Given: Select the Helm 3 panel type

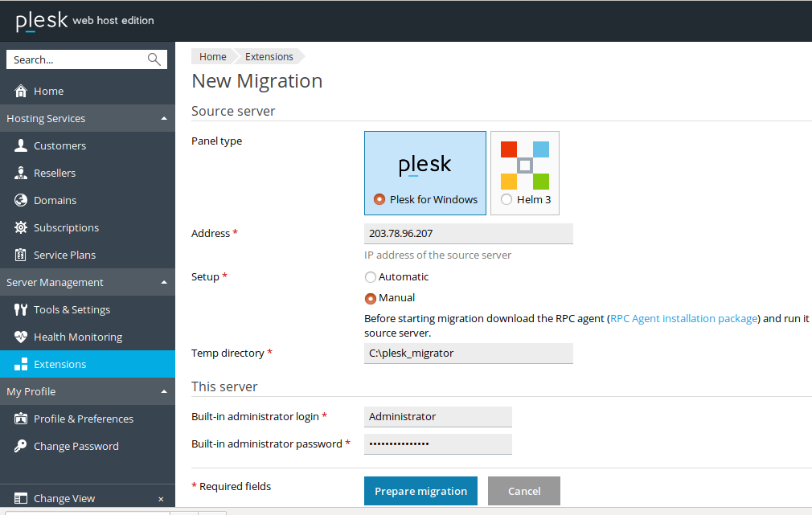Looking at the screenshot, I should pyautogui.click(x=506, y=199).
